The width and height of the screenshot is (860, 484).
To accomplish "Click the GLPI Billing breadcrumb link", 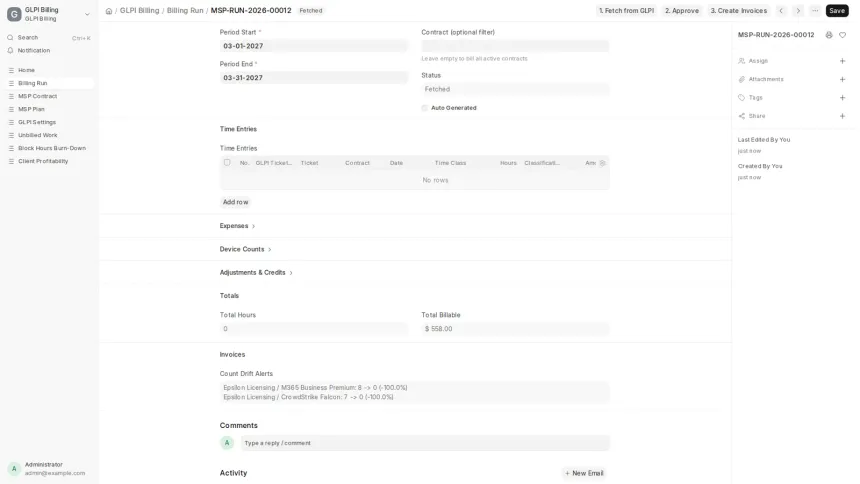I will click(139, 10).
